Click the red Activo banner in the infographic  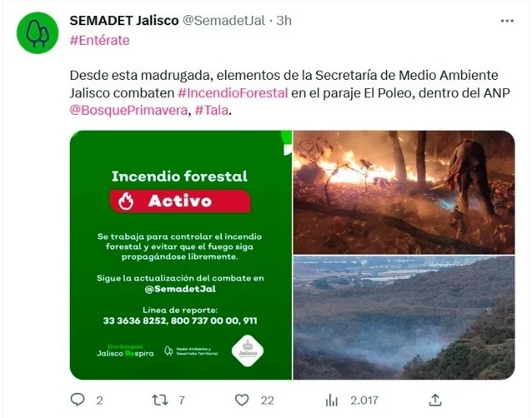click(180, 201)
